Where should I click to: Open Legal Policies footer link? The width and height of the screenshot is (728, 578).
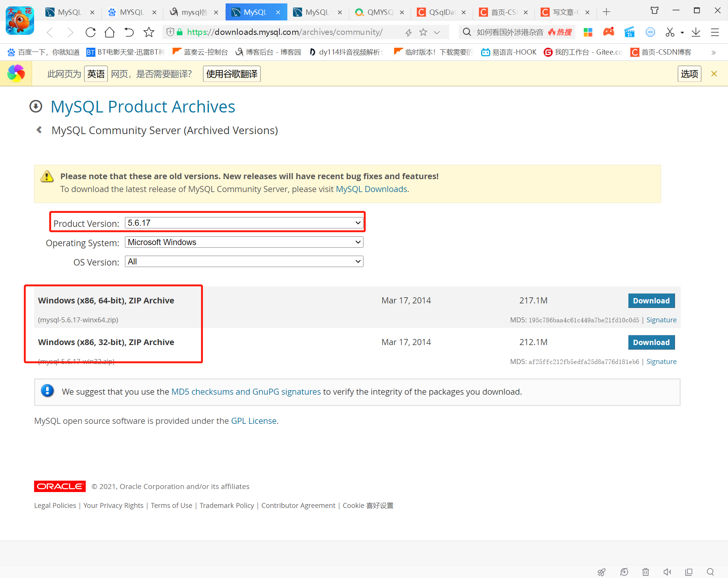[55, 506]
